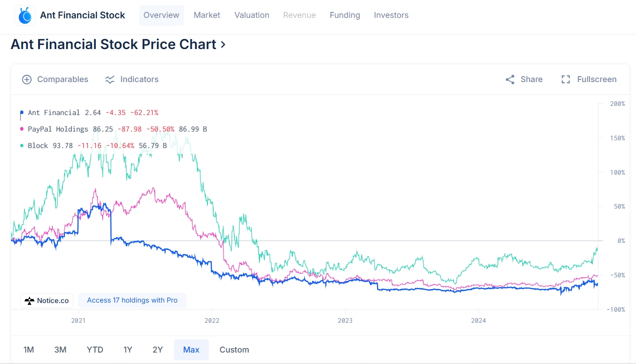Select the 1M time range

pos(28,350)
